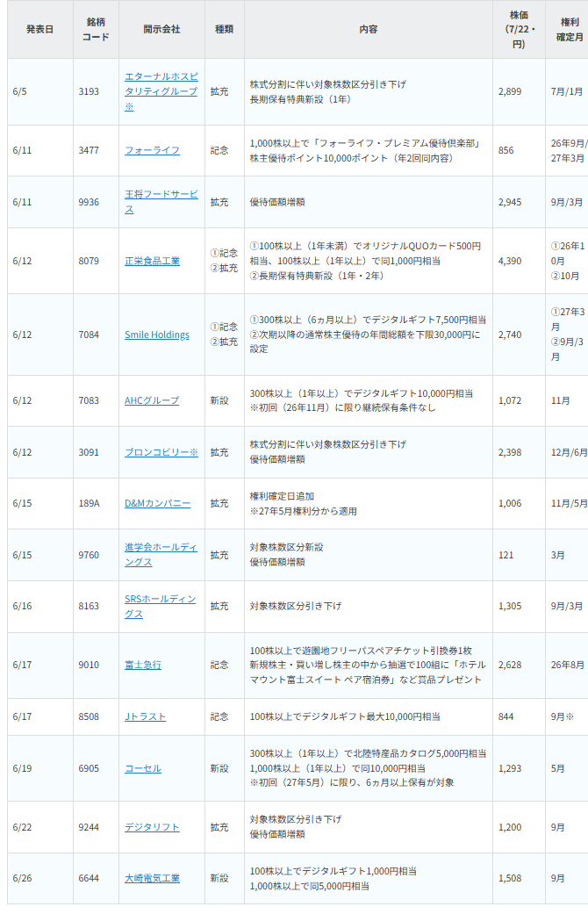Click the 6/26 announcement date cell
The image size is (588, 914).
(39, 879)
